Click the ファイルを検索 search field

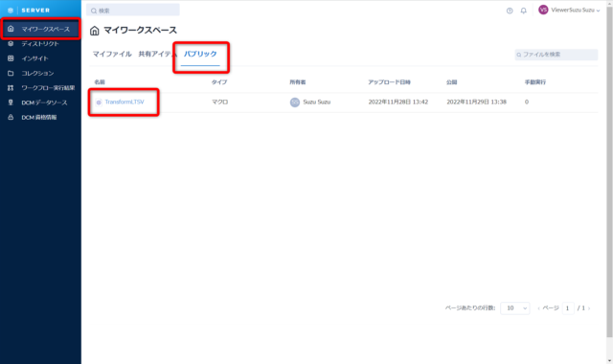click(556, 55)
